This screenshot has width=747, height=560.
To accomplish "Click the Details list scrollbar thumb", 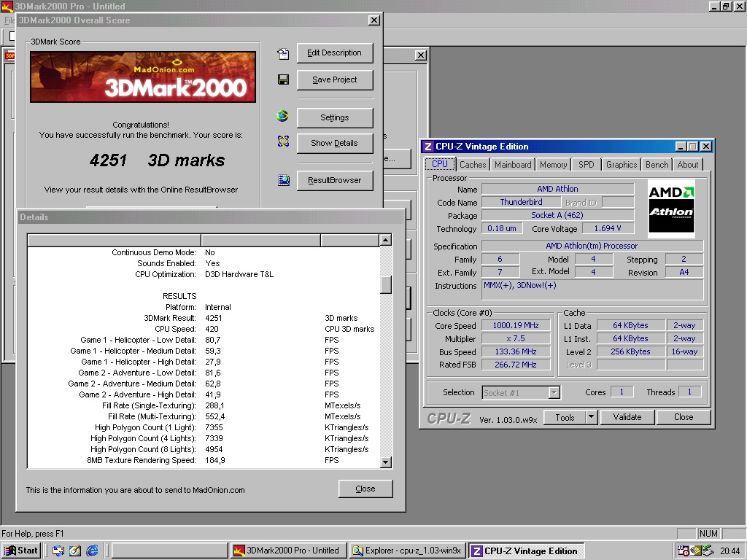I will tap(386, 285).
